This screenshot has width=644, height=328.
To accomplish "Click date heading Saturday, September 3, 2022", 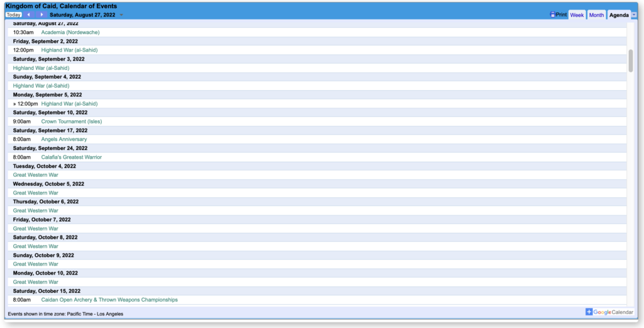I will (x=48, y=59).
